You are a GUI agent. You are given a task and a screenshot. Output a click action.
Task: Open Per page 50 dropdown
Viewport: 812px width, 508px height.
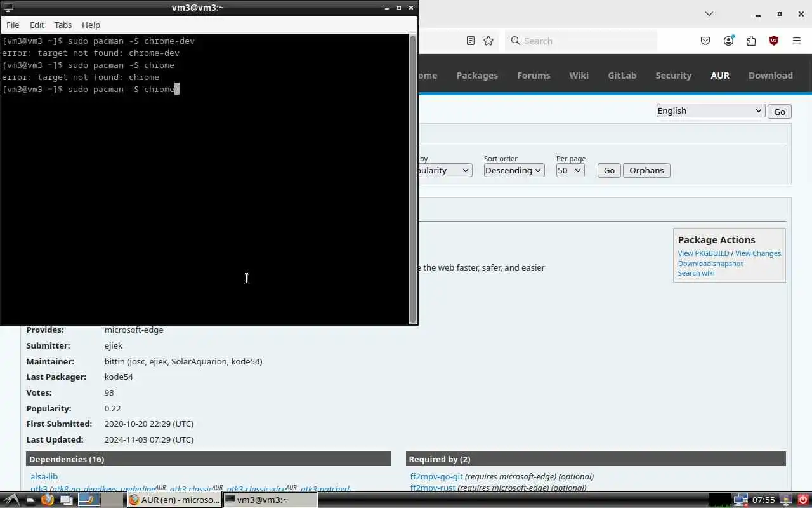[570, 170]
